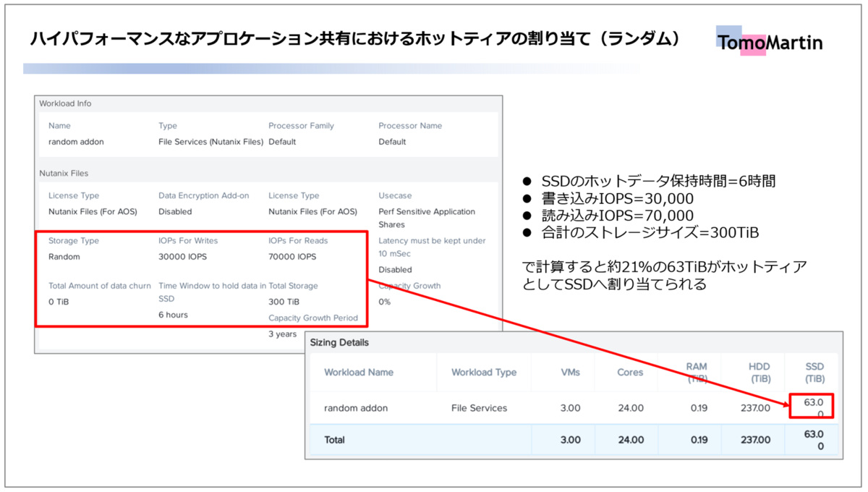Select Disabled under the Latency setting
This screenshot has height=492, width=868.
(x=395, y=270)
